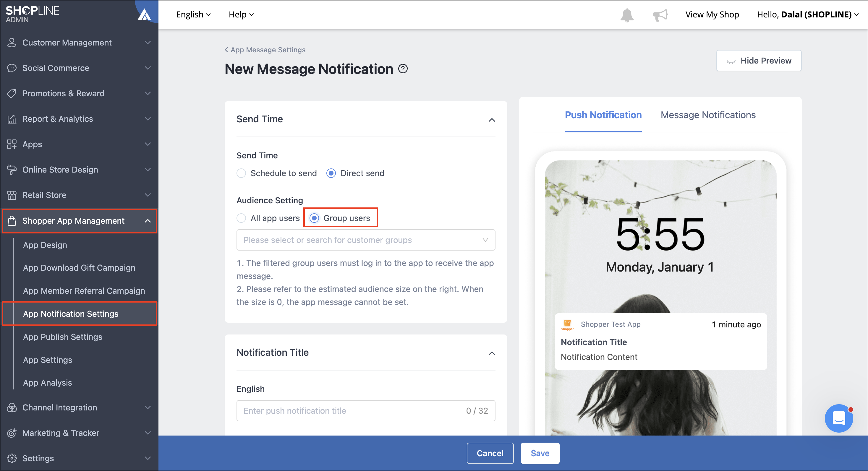Click the Hide Preview button

pyautogui.click(x=759, y=61)
